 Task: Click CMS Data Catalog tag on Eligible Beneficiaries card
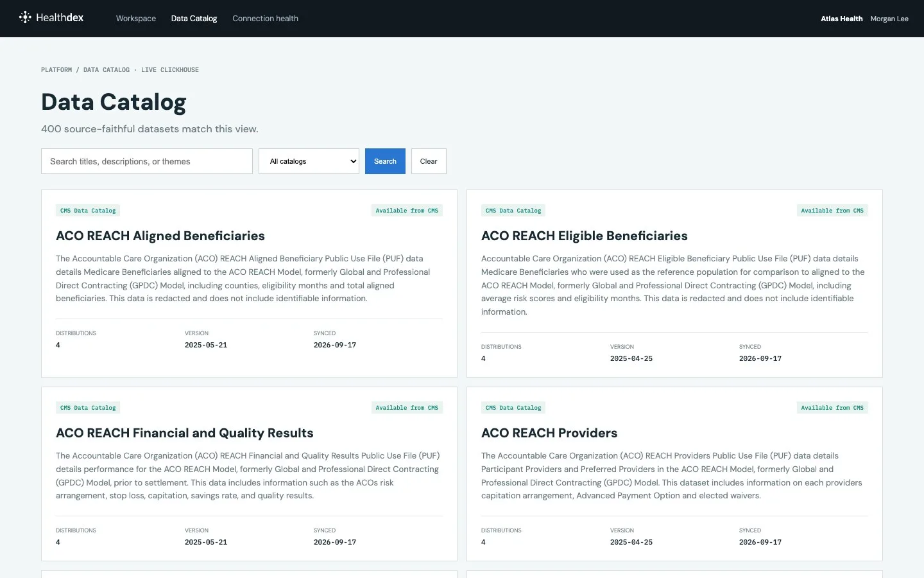coord(513,211)
